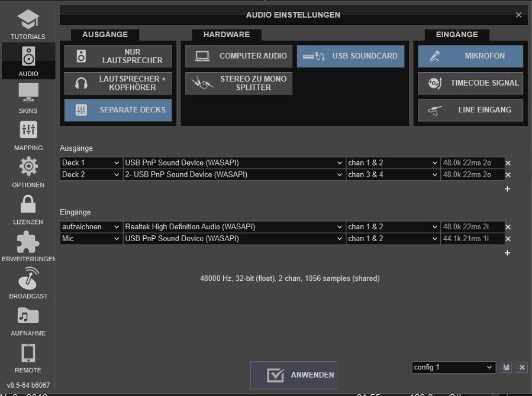
Task: Click the Eingänge section label above rows
Action: tap(75, 212)
